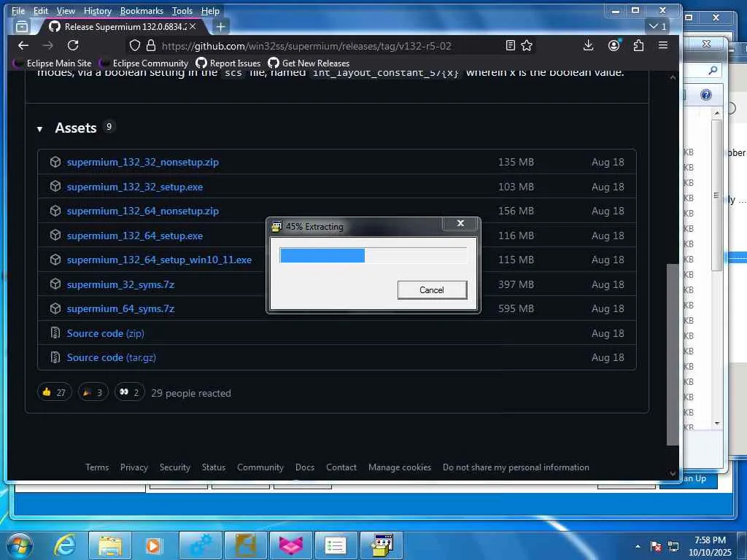Go back to the previous page
Screen dimensions: 747x560
coord(23,46)
